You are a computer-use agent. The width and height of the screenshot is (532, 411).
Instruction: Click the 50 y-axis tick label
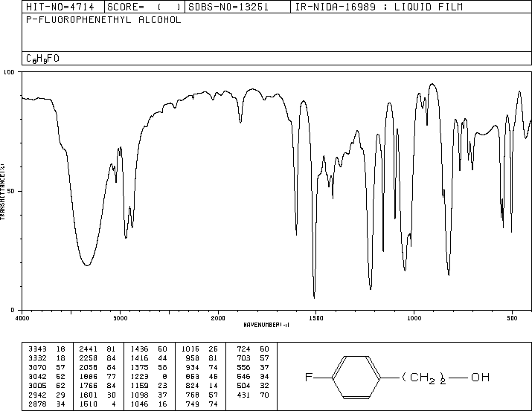(x=11, y=191)
